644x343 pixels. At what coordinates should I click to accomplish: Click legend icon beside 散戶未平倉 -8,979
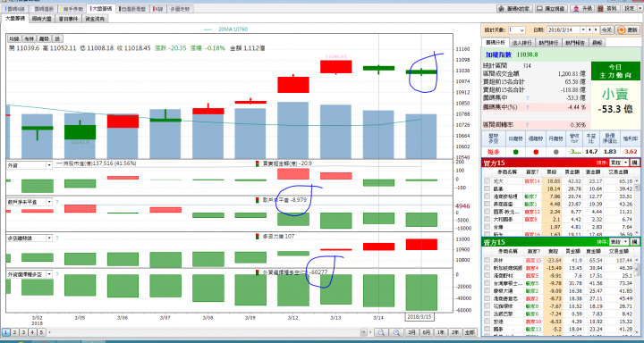pos(258,200)
